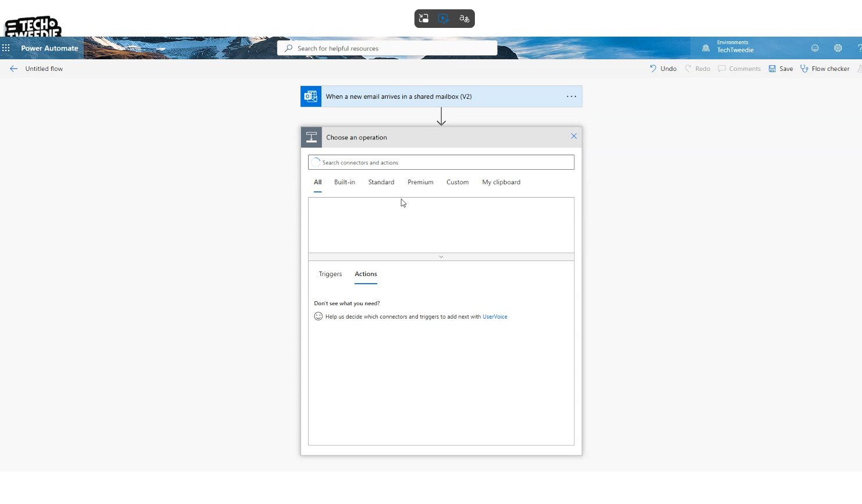The width and height of the screenshot is (862, 504).
Task: Click the settings gear icon
Action: point(838,48)
